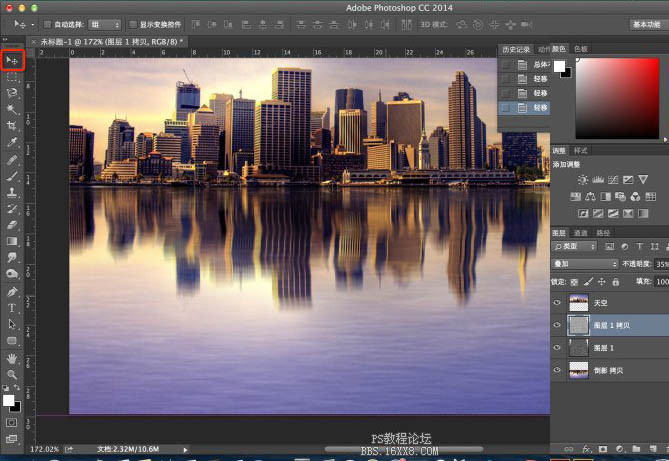
Task: Select the Eyedropper tool
Action: pos(12,142)
